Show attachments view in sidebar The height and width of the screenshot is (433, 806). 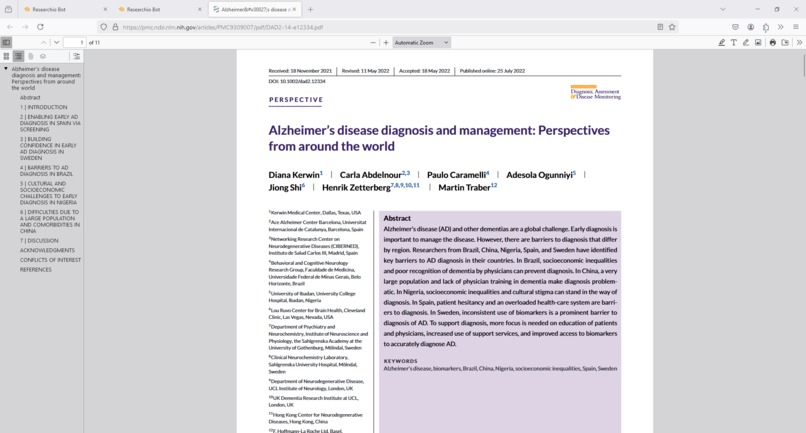pos(30,56)
